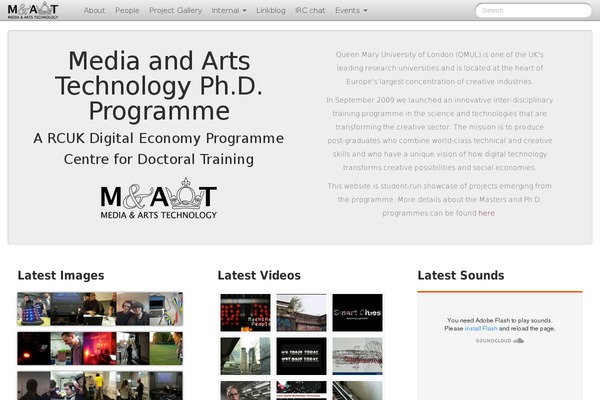Click the M&AT logo in navbar
Viewport: 600px width, 400px height.
coord(33,10)
